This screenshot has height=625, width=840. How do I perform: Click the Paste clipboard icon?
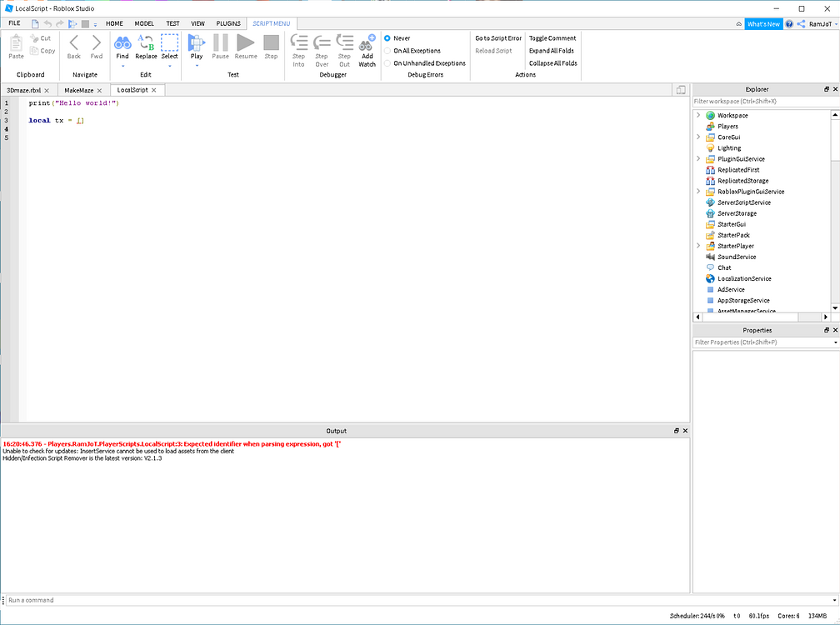pos(16,42)
